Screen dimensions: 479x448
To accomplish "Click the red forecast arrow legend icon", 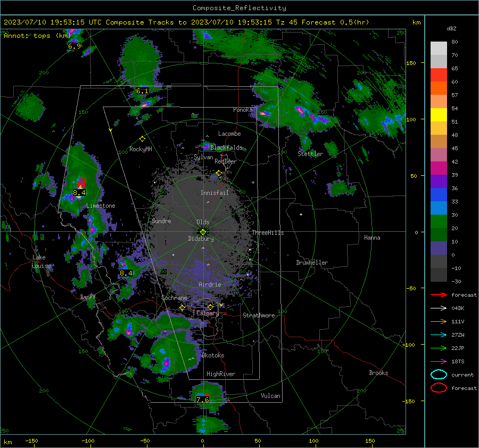I will (439, 295).
